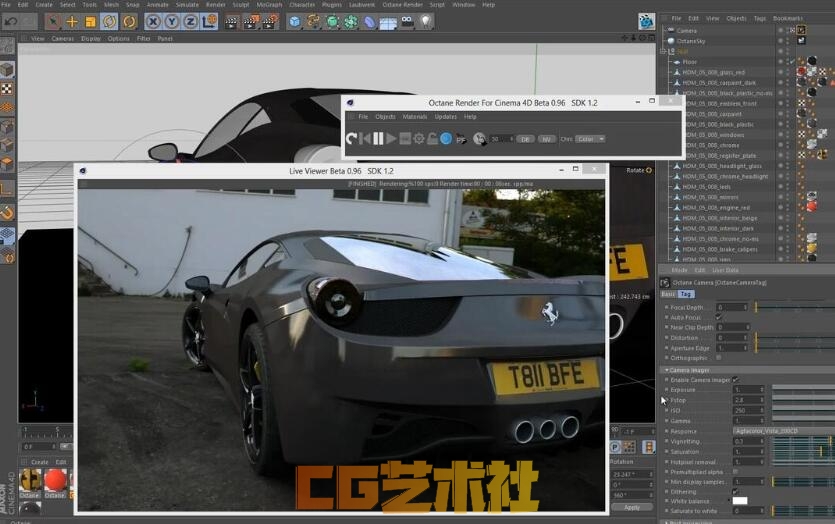Click the White balance color swatch
Viewport: 835px width, 524px height.
coord(740,501)
